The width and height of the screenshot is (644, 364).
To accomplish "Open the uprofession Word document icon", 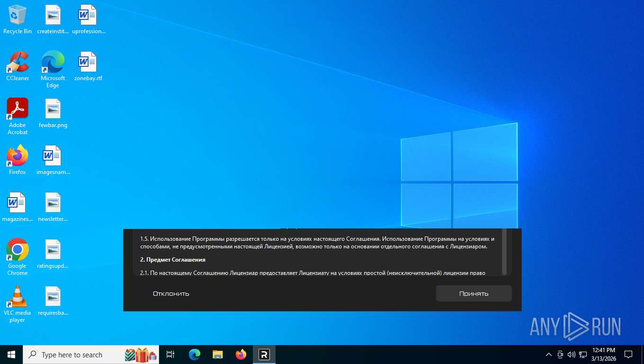I will click(x=89, y=19).
